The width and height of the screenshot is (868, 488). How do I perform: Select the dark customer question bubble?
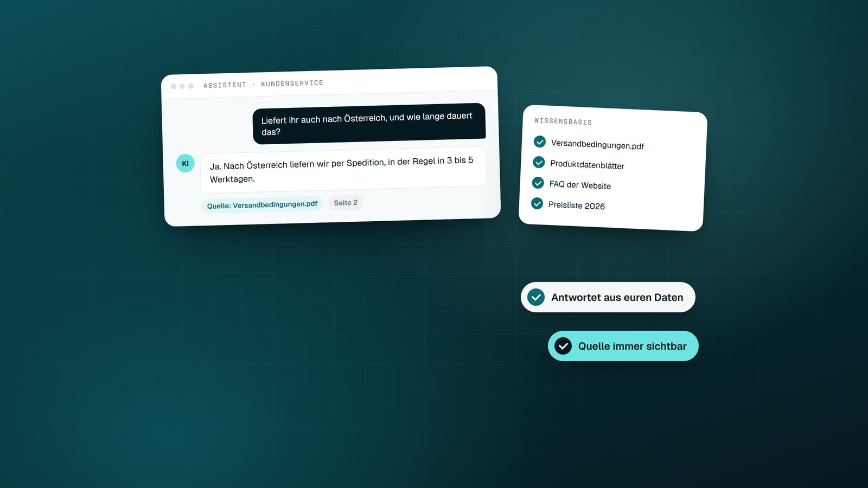coord(369,124)
